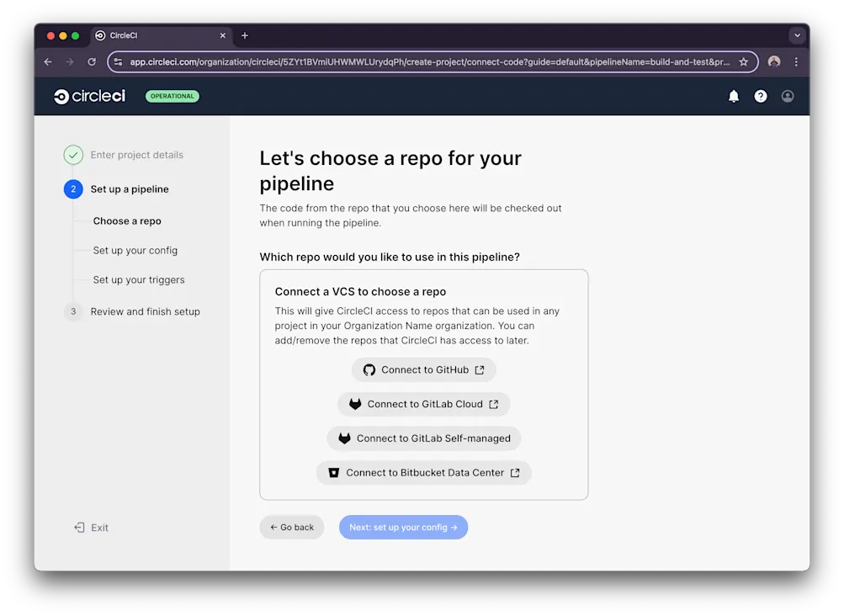
Task: Click the step 2 number circle
Action: pos(73,189)
